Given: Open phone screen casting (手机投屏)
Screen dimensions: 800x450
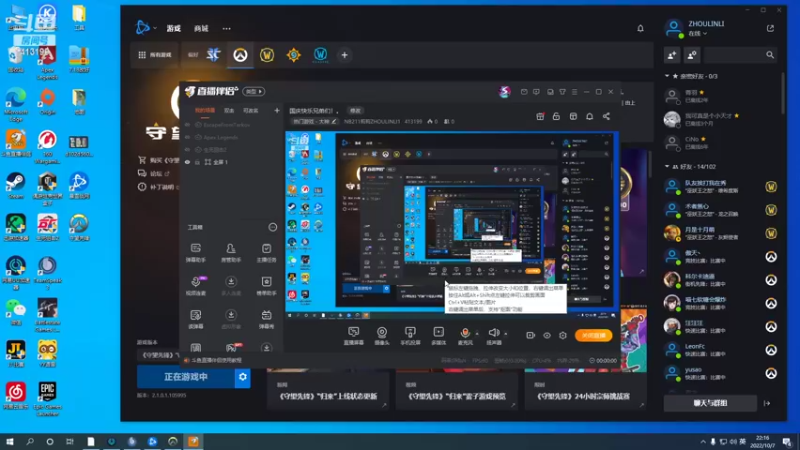Looking at the screenshot, I should tap(410, 336).
